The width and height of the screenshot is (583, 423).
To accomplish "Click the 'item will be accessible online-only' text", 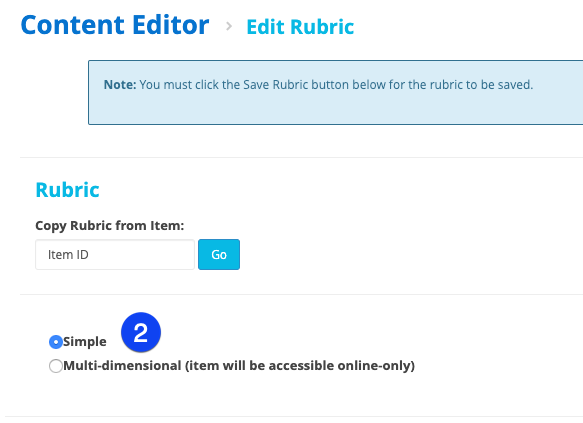I will 300,366.
